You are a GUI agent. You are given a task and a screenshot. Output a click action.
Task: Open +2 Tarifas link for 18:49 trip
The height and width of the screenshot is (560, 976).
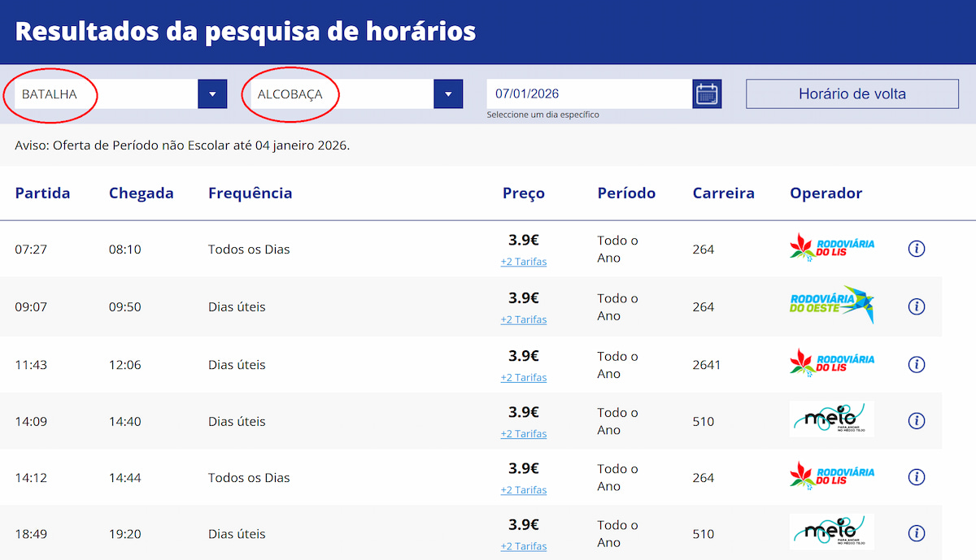[x=523, y=546]
